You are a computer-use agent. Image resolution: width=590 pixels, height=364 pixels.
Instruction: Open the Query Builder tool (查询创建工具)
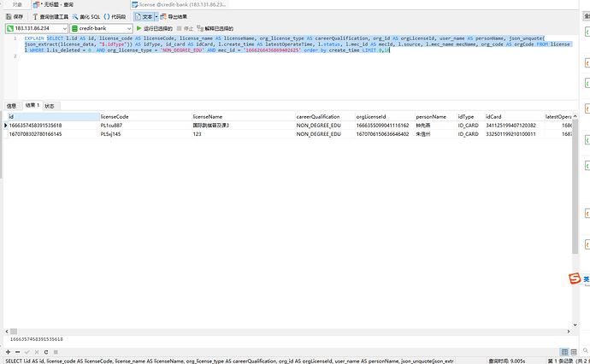[x=50, y=16]
